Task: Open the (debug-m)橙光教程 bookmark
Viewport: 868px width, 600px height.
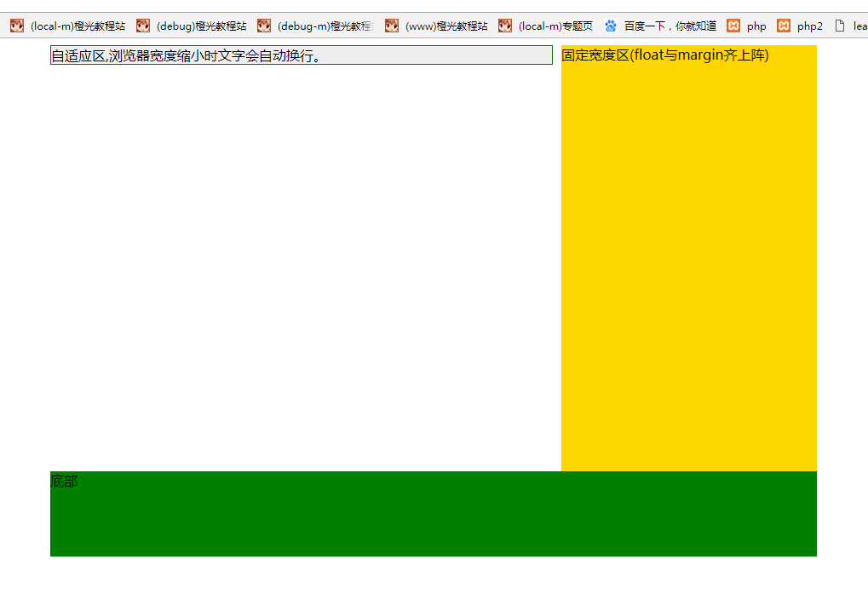Action: [x=317, y=26]
